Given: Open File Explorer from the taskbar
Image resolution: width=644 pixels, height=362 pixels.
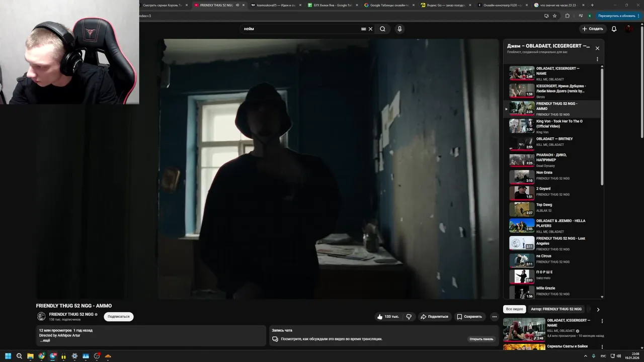Looking at the screenshot, I should 30,356.
